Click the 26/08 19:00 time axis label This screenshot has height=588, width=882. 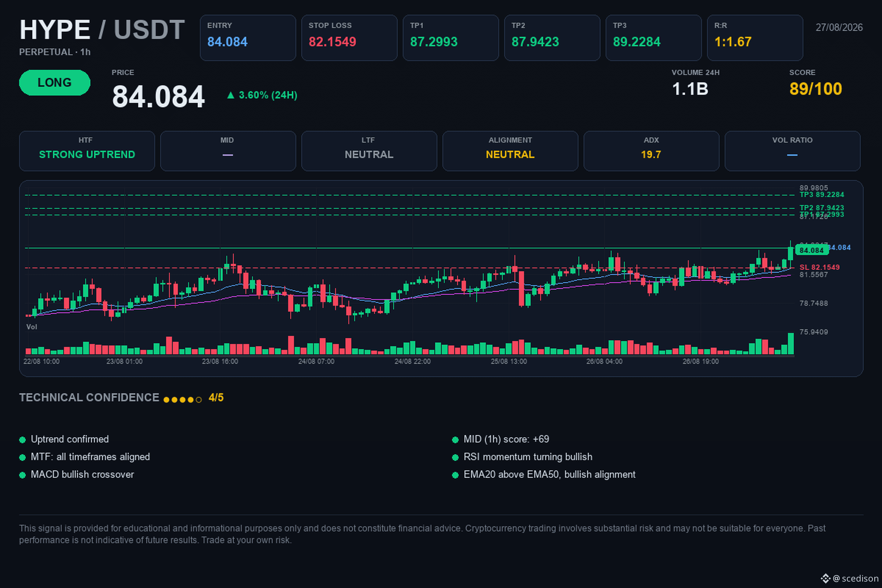pyautogui.click(x=701, y=362)
